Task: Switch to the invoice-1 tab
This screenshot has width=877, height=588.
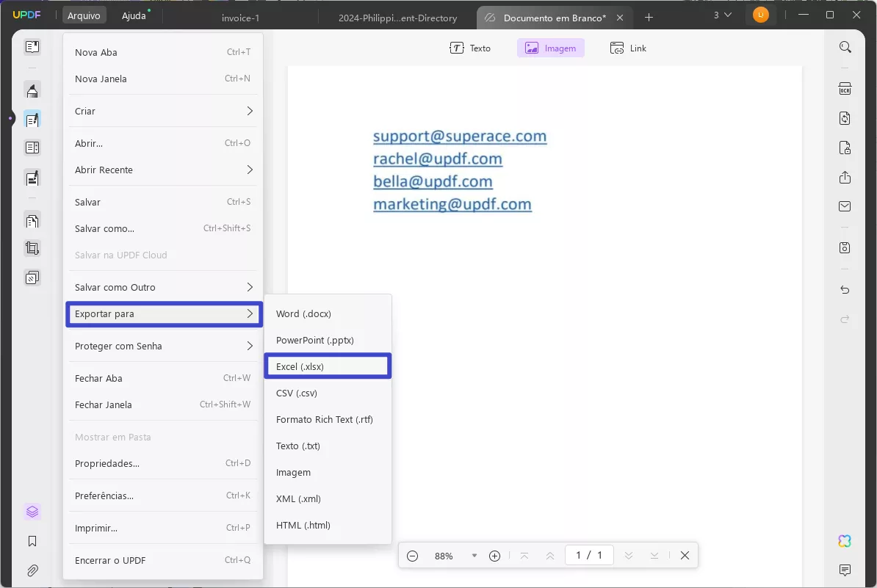Action: pos(240,18)
